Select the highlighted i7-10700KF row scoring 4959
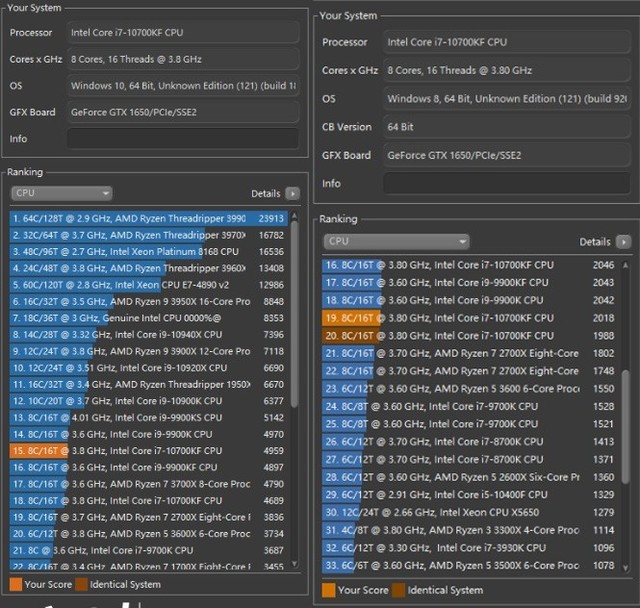 (x=149, y=451)
